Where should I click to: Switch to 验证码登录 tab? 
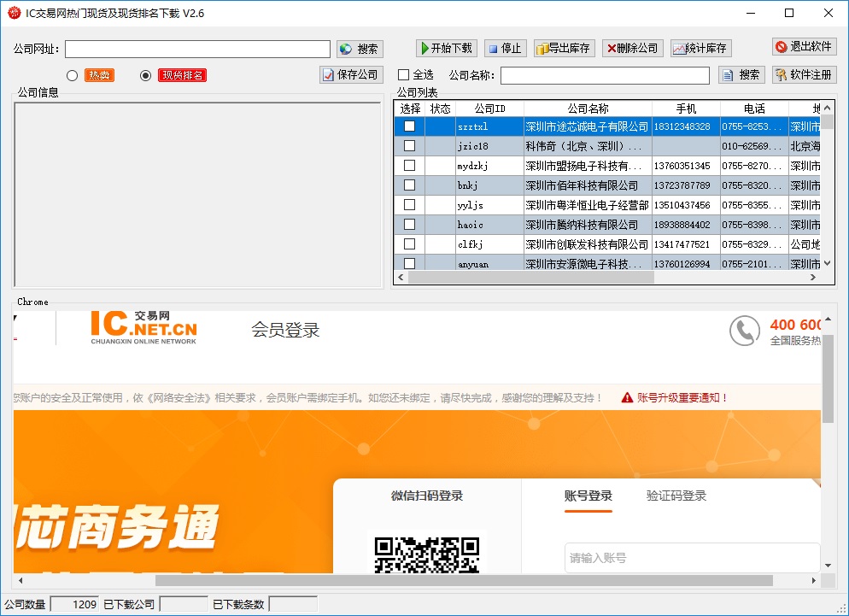click(x=676, y=496)
